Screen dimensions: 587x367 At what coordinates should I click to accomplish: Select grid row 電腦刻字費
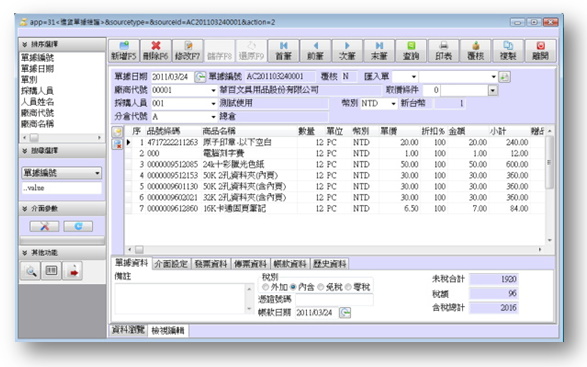335,153
